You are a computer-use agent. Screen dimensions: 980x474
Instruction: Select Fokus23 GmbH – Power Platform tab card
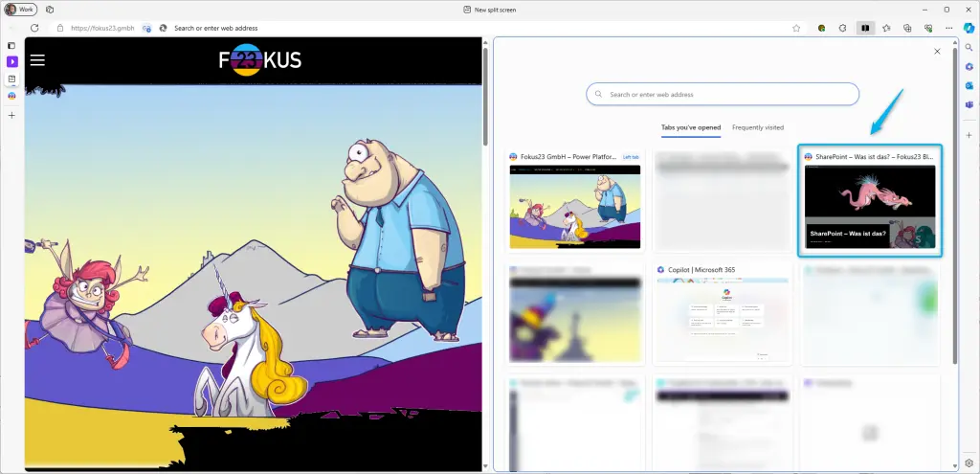[575, 200]
